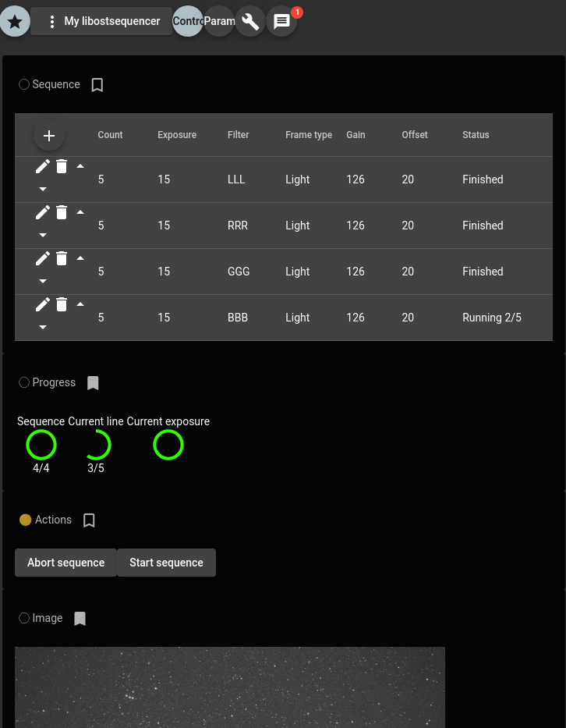Open the chat messages icon
The image size is (566, 728).
[281, 21]
